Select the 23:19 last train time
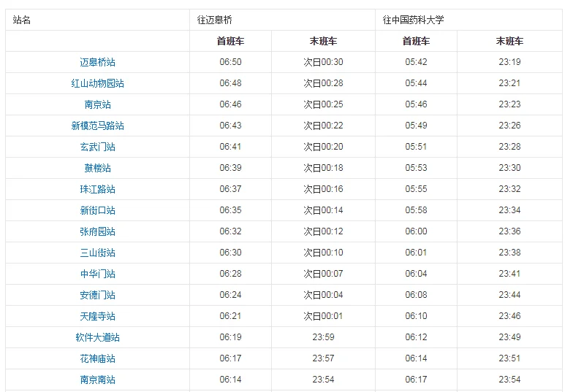 [x=510, y=62]
